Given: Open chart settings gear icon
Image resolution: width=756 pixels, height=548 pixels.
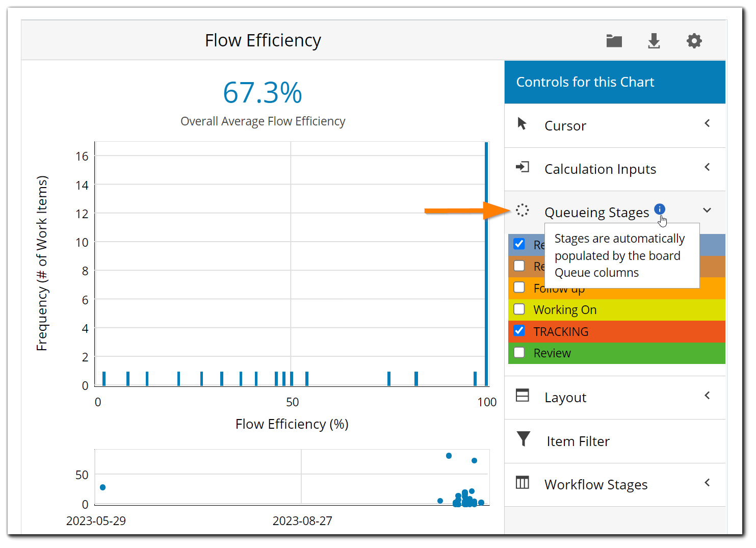Looking at the screenshot, I should [694, 41].
